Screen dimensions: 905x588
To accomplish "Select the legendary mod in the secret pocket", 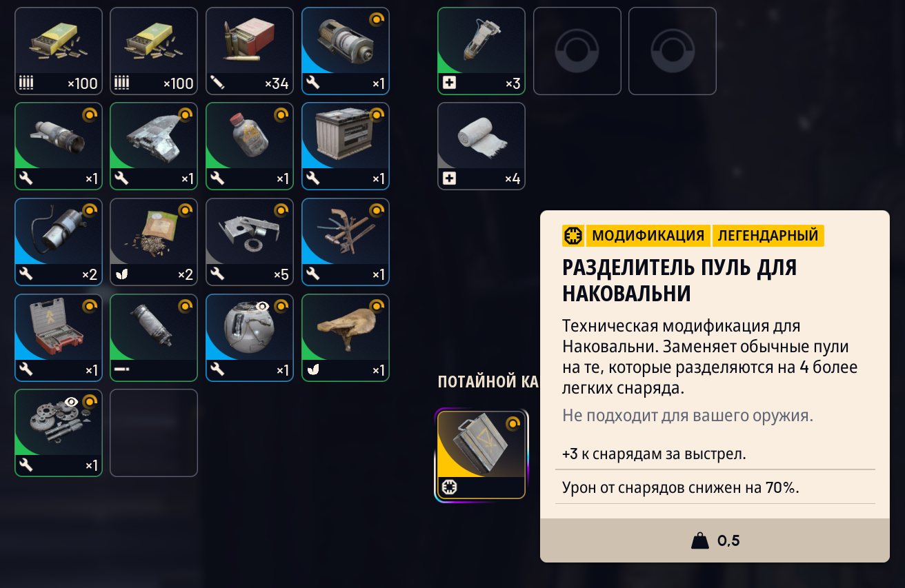I will coord(481,455).
